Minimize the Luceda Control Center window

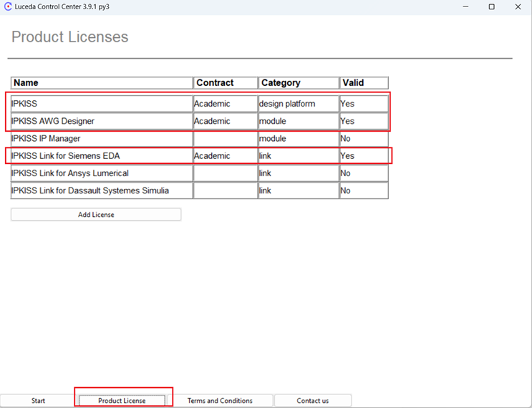pyautogui.click(x=465, y=6)
